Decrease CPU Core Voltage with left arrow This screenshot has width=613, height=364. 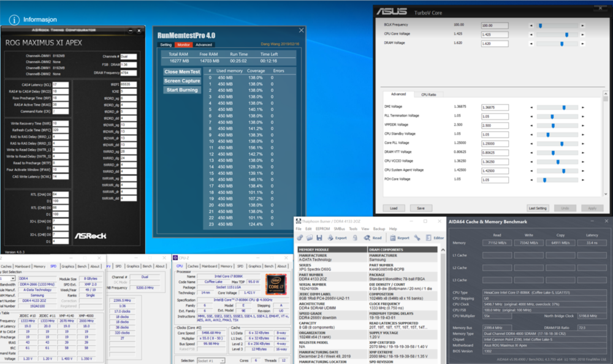tap(531, 34)
